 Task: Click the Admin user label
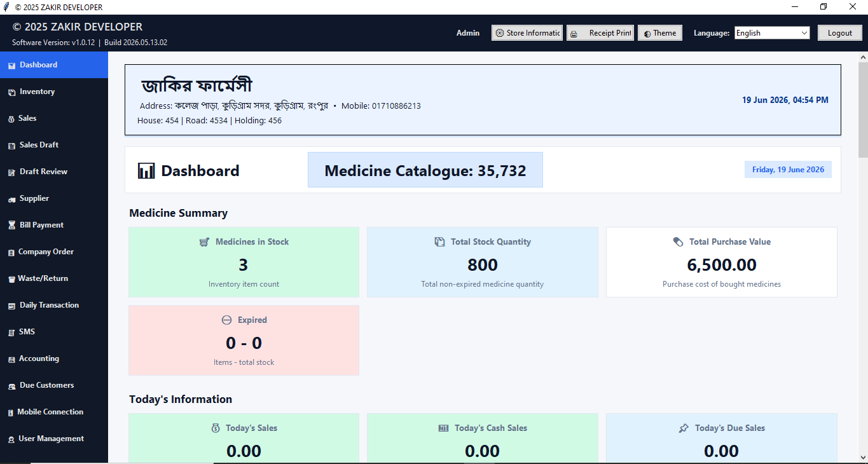(468, 33)
